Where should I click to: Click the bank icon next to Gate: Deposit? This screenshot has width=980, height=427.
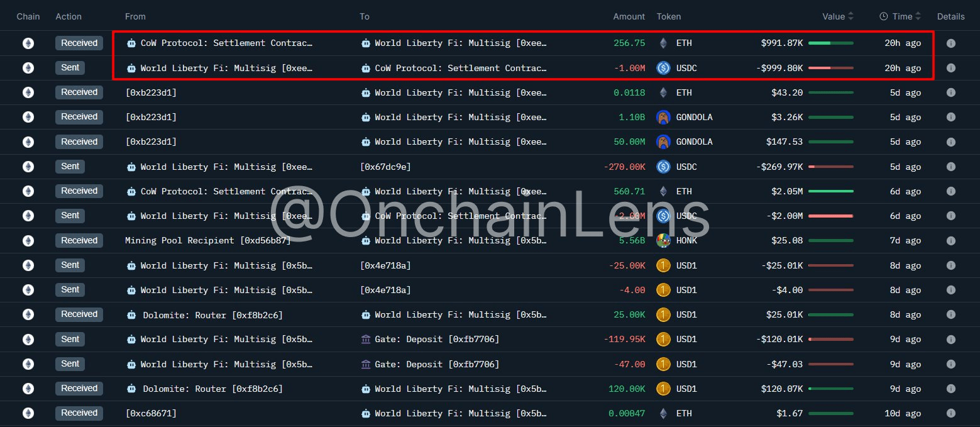[366, 339]
